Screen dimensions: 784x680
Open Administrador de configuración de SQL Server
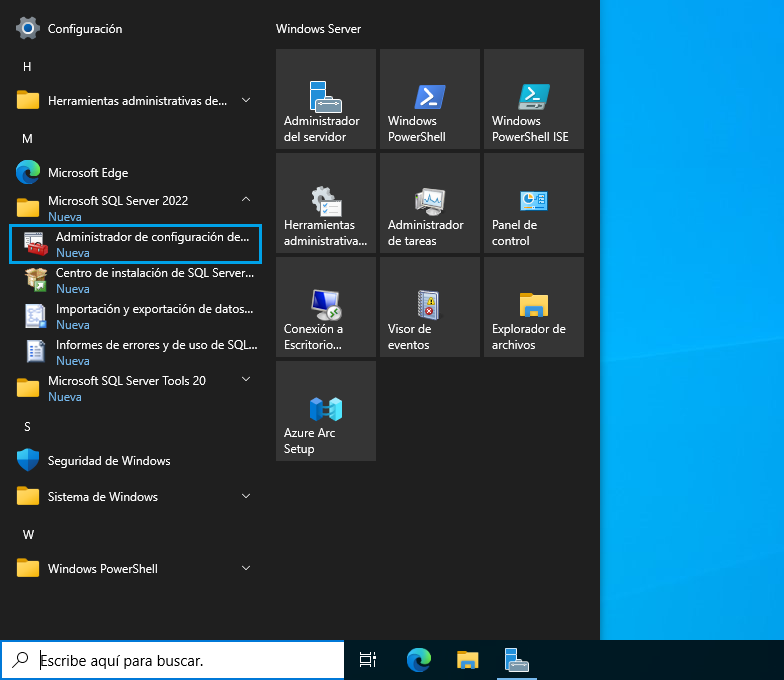point(135,244)
